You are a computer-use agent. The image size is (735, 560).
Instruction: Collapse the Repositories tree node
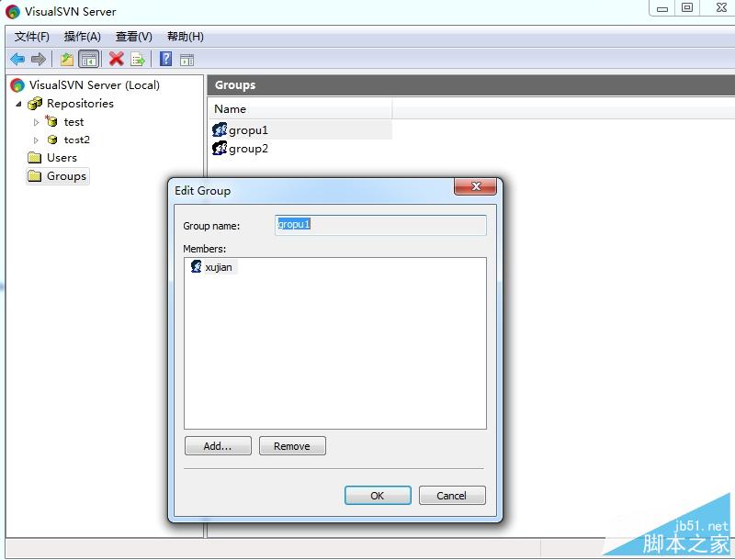[x=18, y=104]
